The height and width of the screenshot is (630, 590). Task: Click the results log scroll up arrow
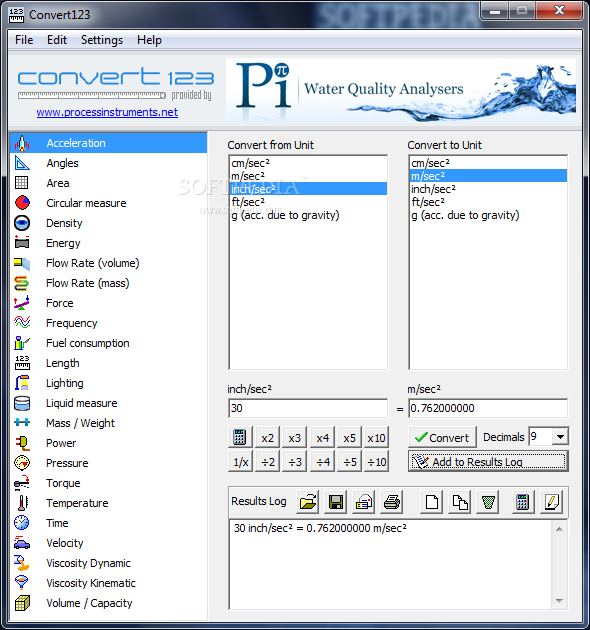(559, 529)
